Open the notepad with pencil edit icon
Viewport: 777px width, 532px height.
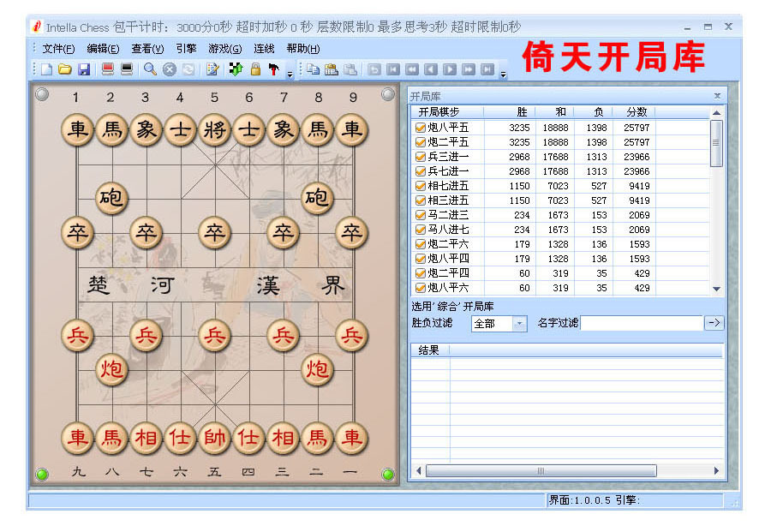212,69
